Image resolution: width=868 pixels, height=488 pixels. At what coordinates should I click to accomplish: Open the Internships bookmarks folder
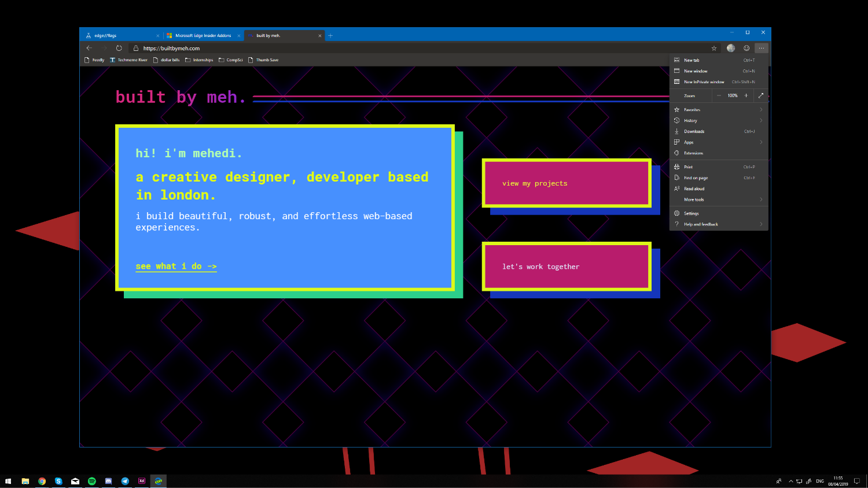[x=199, y=60]
